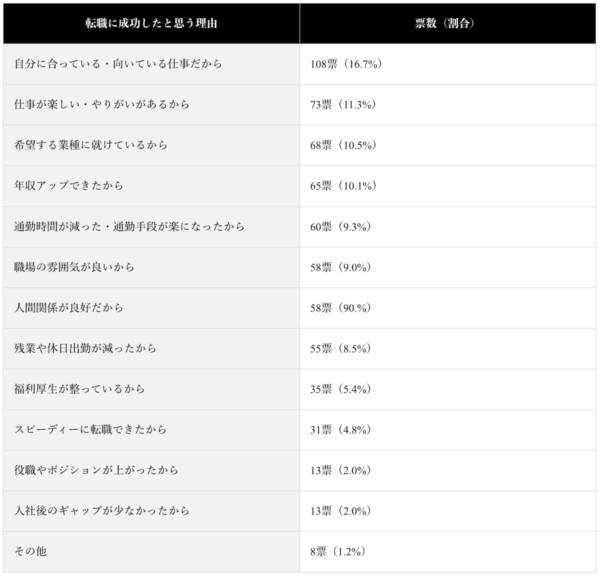The height and width of the screenshot is (576, 600).
Task: Select the 通勤時間が減った reason cell
Action: pos(152,227)
